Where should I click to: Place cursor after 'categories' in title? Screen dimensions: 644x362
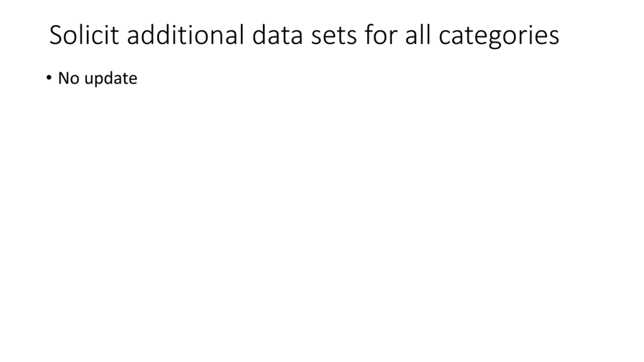(560, 35)
